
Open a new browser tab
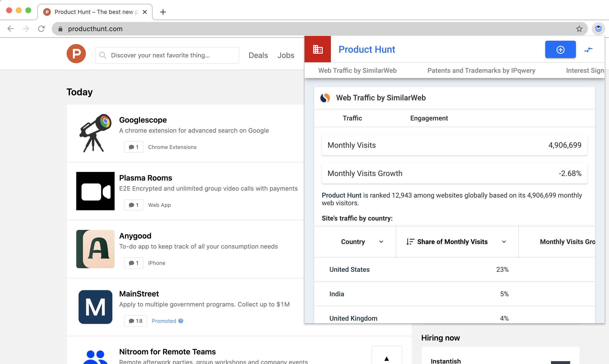point(163,12)
